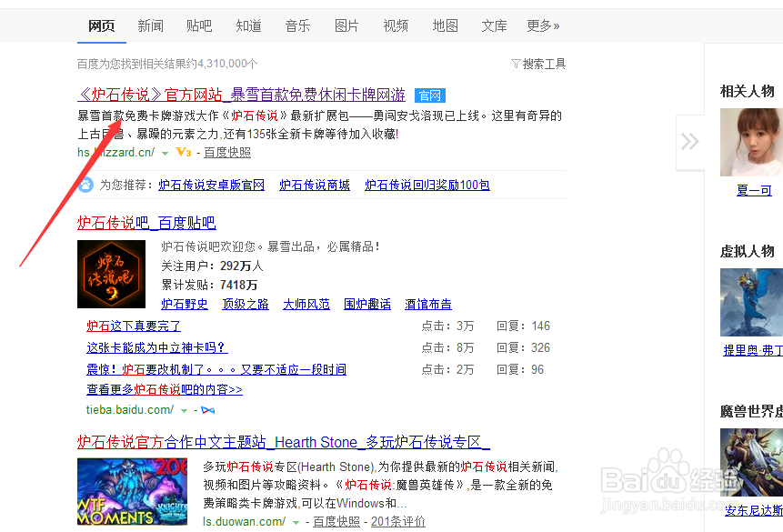Open the 提里奥·弗丁 name link
Image resolution: width=783 pixels, height=532 pixels.
[753, 351]
